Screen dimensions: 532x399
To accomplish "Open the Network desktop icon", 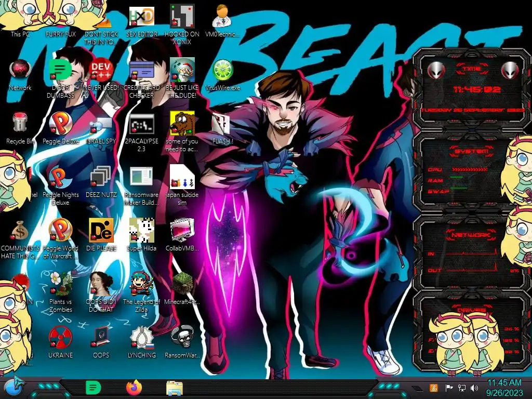I will click(x=20, y=75).
